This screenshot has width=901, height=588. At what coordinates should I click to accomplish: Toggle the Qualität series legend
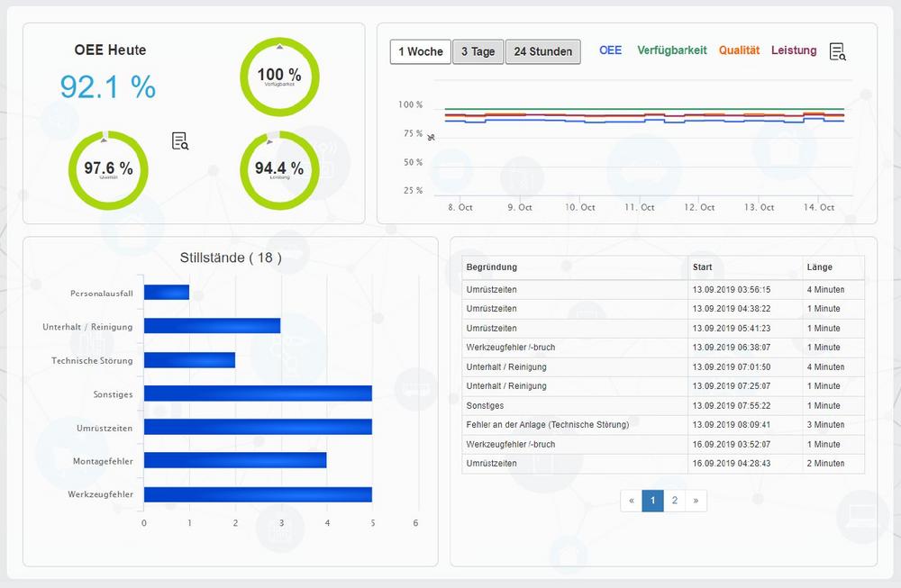tap(739, 50)
